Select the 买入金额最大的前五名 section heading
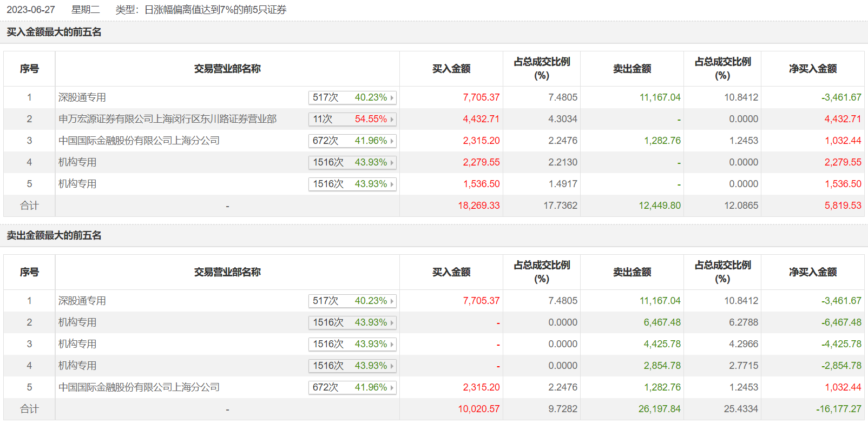The height and width of the screenshot is (423, 868). (54, 32)
